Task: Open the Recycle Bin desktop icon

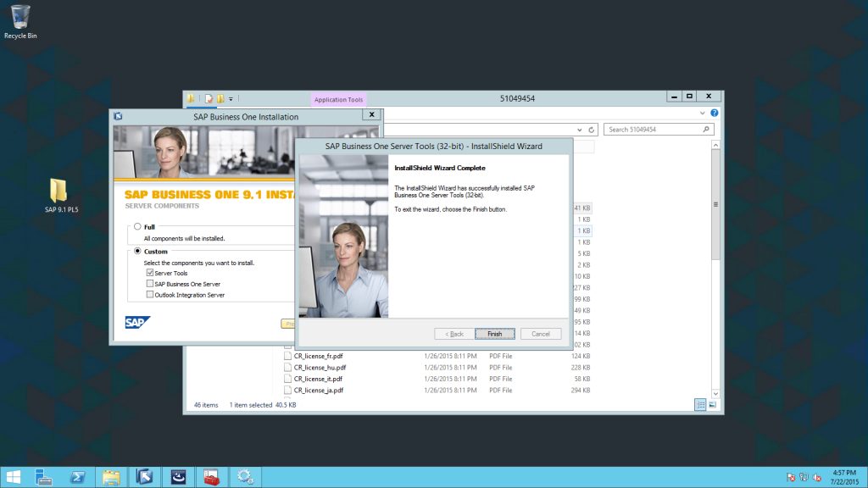Action: click(20, 22)
